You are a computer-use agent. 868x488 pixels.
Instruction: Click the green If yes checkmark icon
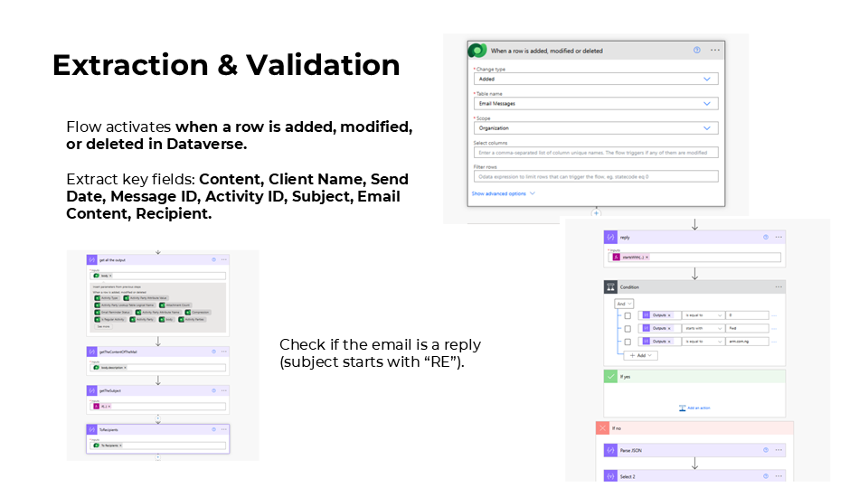pos(610,376)
